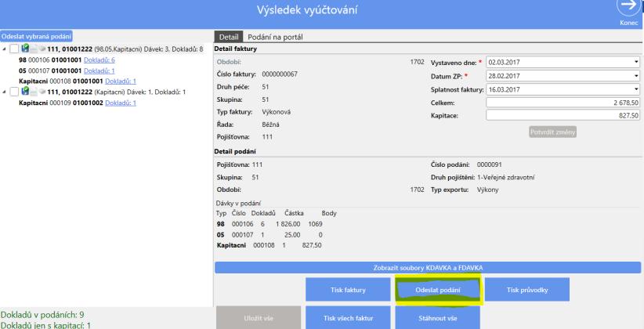Click batch amount 1 826,00
644x329 pixels.
[x=288, y=224]
